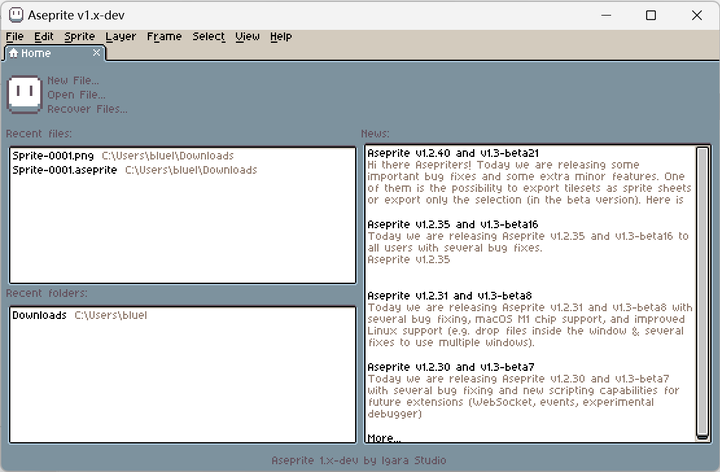Click the New File... link
This screenshot has width=720, height=472.
[x=73, y=80]
